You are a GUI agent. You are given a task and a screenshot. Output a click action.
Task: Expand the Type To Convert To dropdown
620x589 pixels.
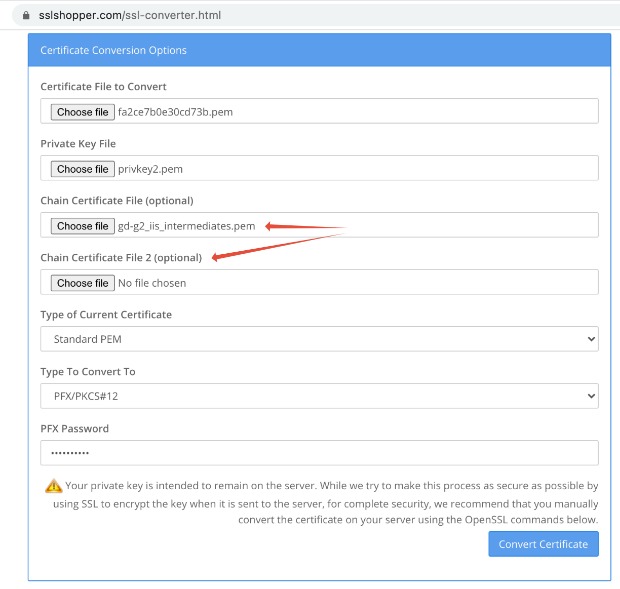[319, 396]
